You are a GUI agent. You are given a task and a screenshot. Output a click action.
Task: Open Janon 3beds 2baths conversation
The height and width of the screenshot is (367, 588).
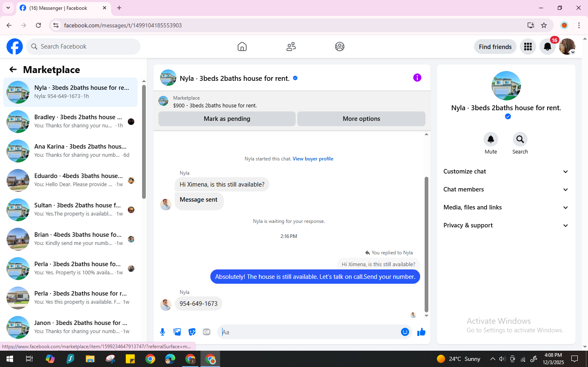(70, 327)
